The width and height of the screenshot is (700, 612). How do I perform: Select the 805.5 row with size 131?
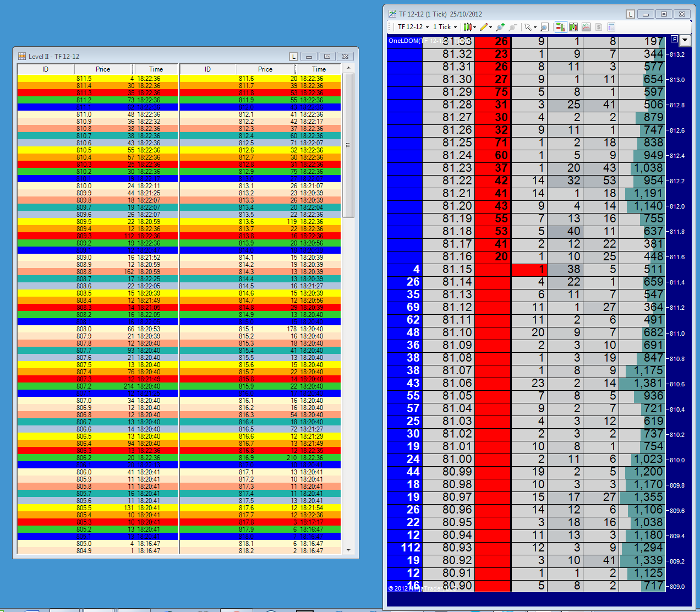[98, 508]
